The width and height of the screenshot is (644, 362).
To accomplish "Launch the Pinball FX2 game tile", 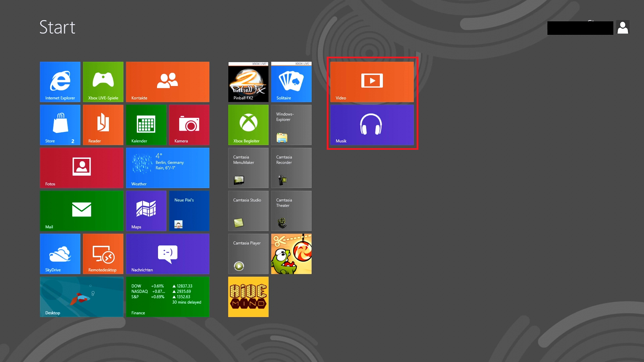I will pos(248,82).
